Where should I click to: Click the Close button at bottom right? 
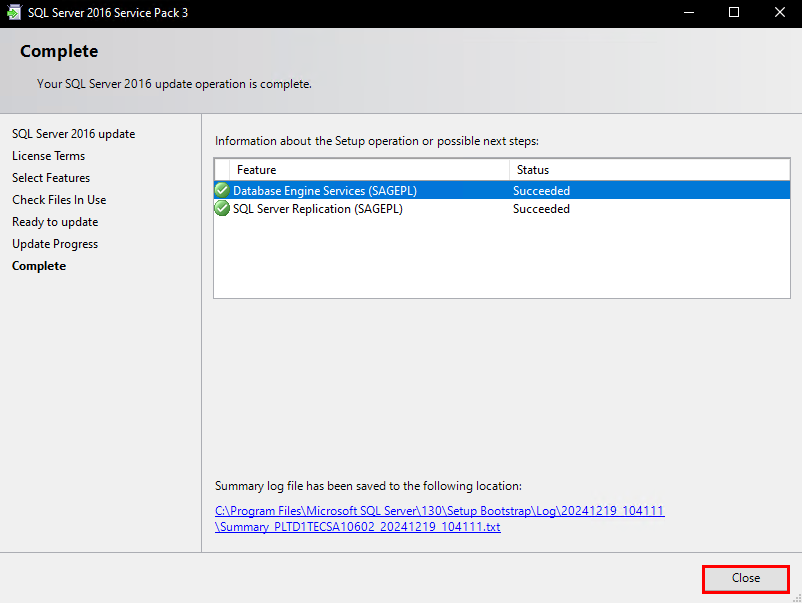[746, 579]
